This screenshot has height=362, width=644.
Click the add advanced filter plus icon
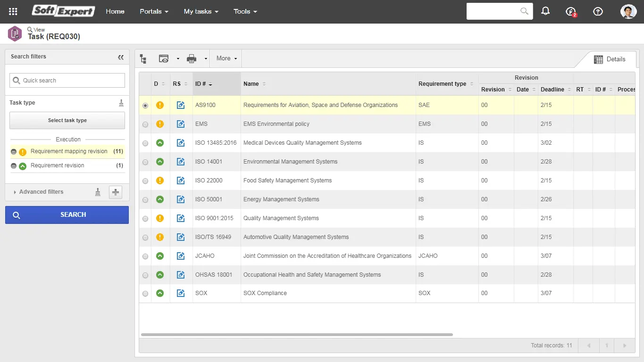click(116, 192)
